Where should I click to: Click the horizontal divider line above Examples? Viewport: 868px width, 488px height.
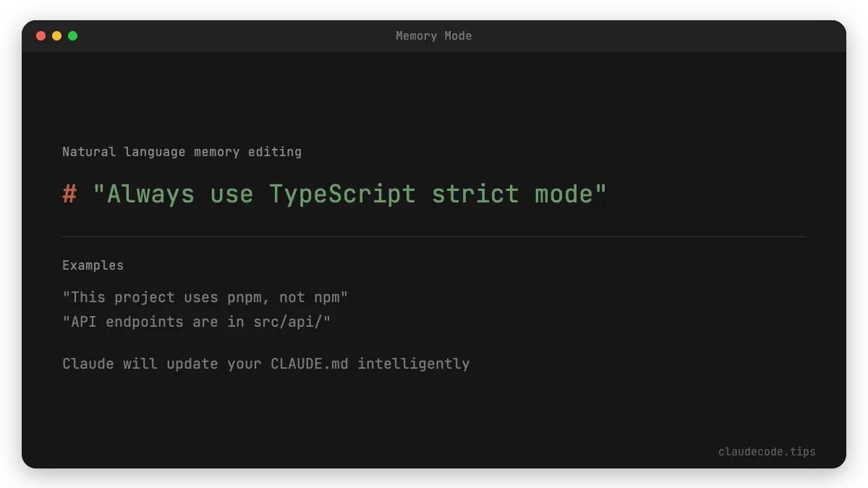click(434, 236)
